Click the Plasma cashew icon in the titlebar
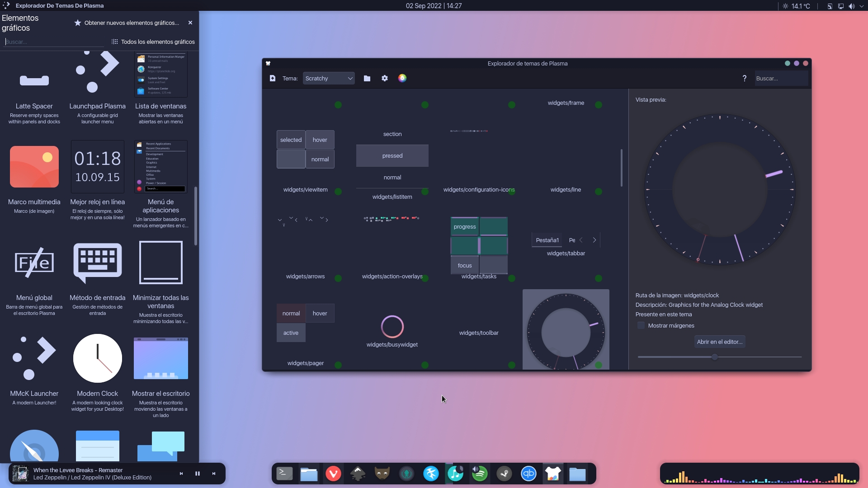 pos(268,63)
